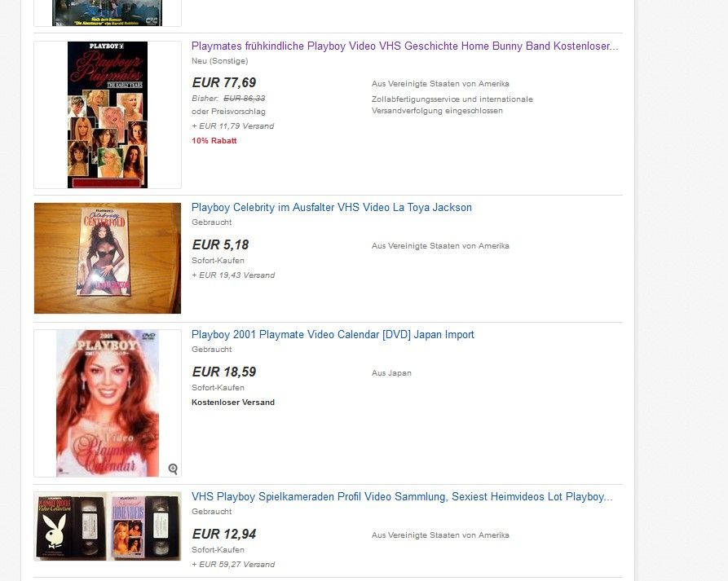Open the Playmates Early Years VHS listing title
Image resolution: width=728 pixels, height=581 pixels.
click(405, 46)
